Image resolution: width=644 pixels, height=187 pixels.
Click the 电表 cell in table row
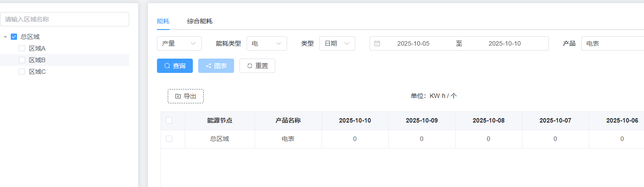288,139
